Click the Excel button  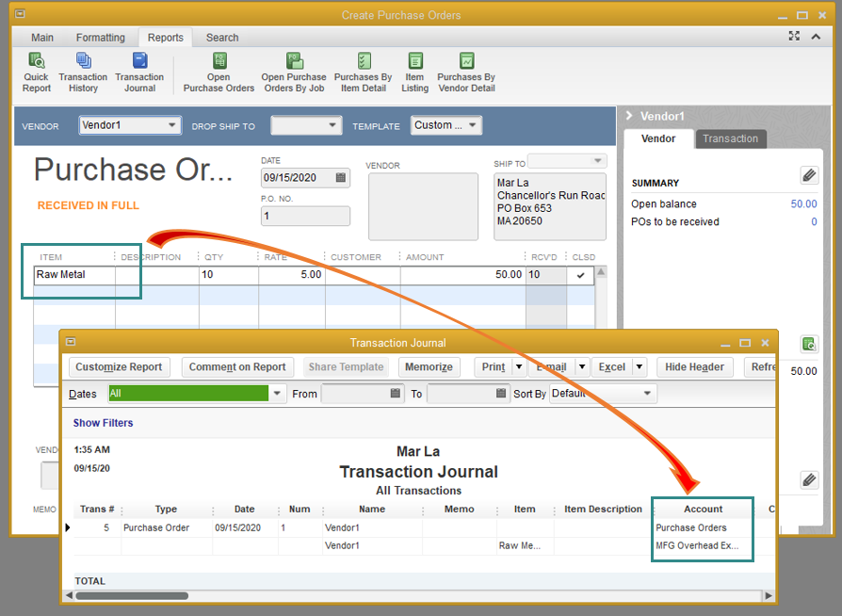pos(612,366)
